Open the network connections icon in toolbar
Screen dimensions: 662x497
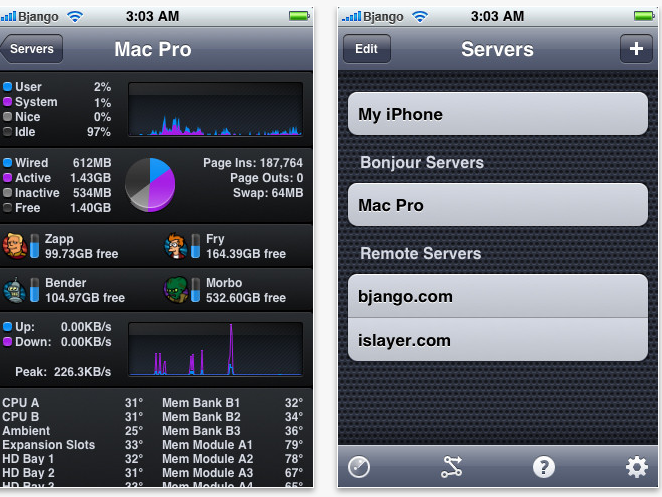[452, 467]
